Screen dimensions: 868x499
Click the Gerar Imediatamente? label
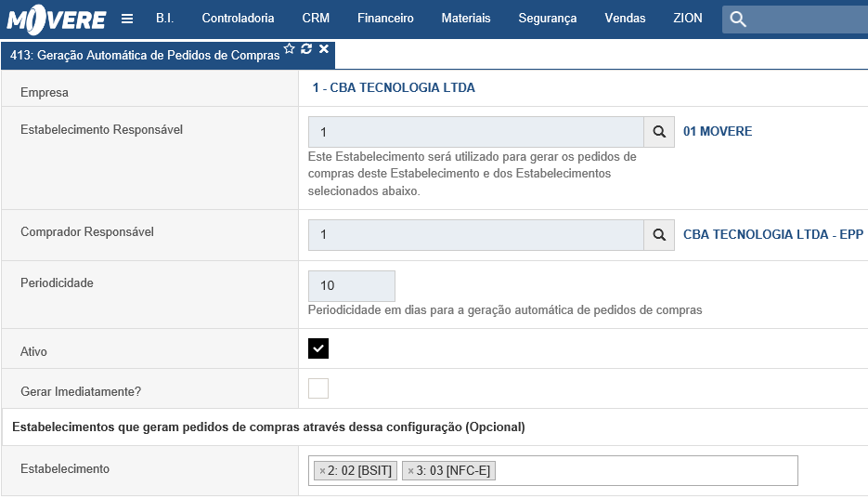point(81,391)
